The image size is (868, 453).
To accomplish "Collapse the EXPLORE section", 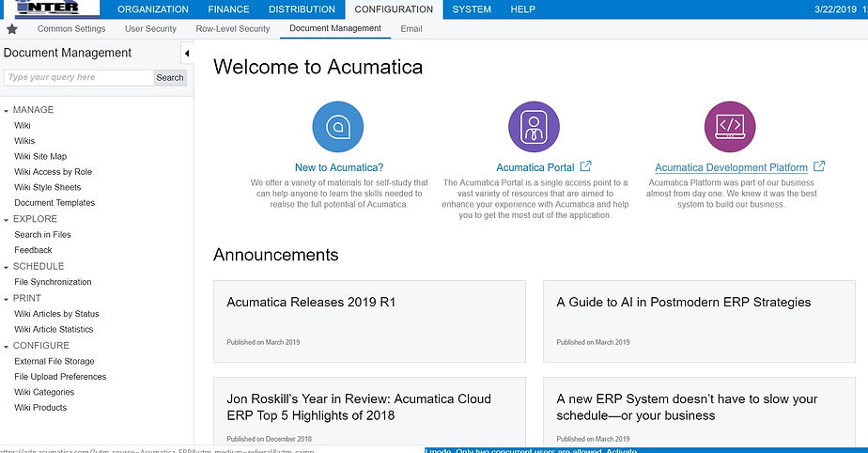I will (x=6, y=220).
